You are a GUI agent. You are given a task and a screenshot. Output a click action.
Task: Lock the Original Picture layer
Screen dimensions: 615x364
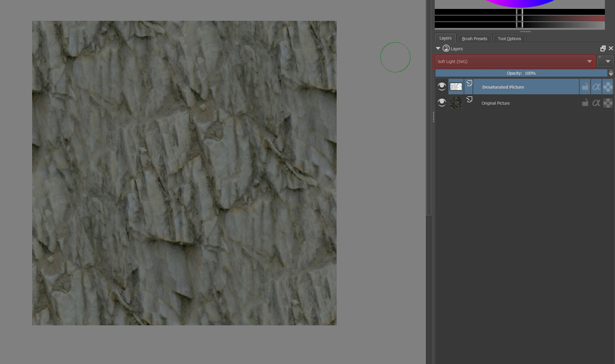point(585,103)
